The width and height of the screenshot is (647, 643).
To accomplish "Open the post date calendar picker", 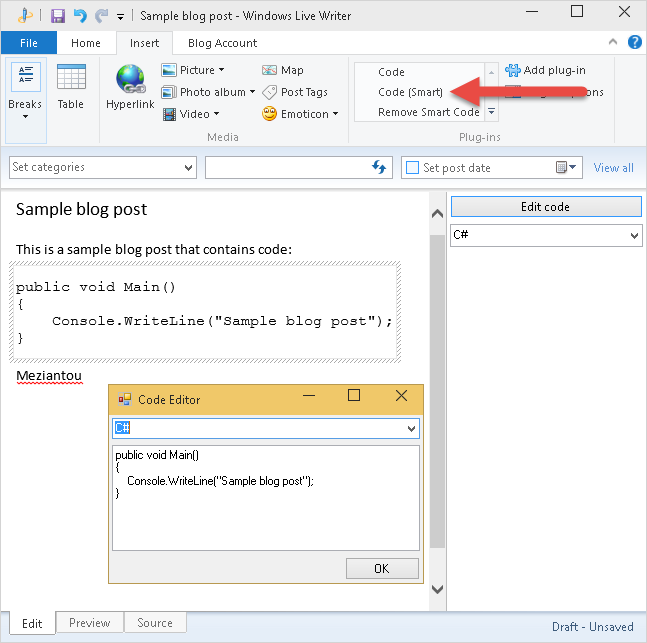I will point(566,167).
